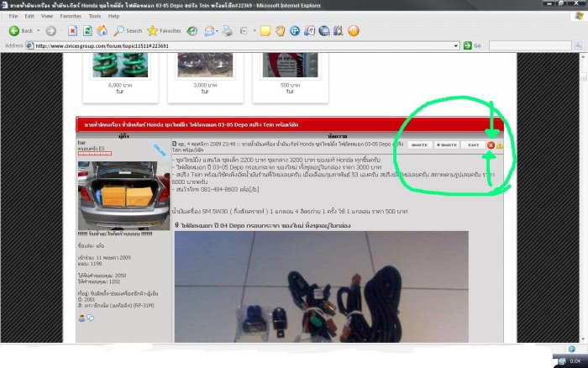Click the EDIT post button
The width and height of the screenshot is (588, 368).
click(x=473, y=145)
